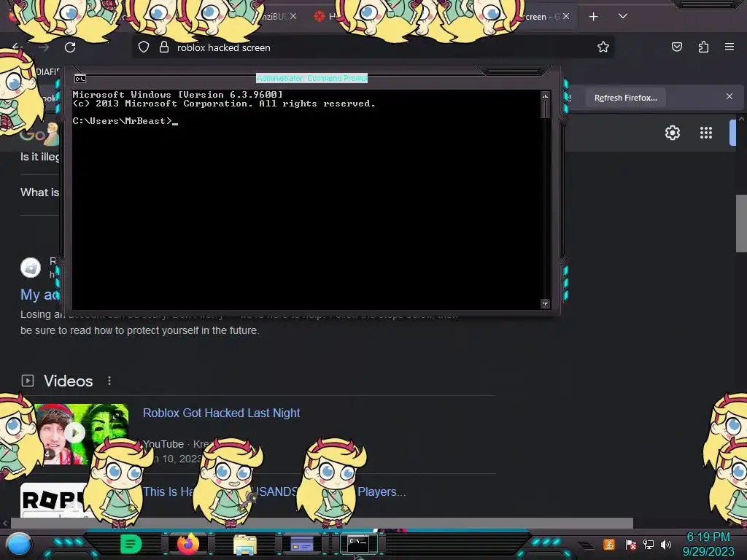The height and width of the screenshot is (560, 747).
Task: Open Videos section more options
Action: [x=109, y=381]
